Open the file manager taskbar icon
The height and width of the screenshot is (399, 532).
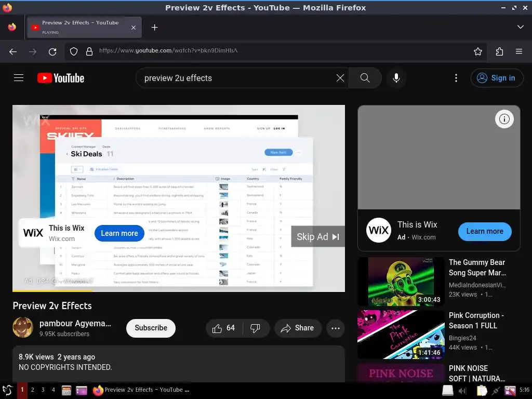point(66,391)
